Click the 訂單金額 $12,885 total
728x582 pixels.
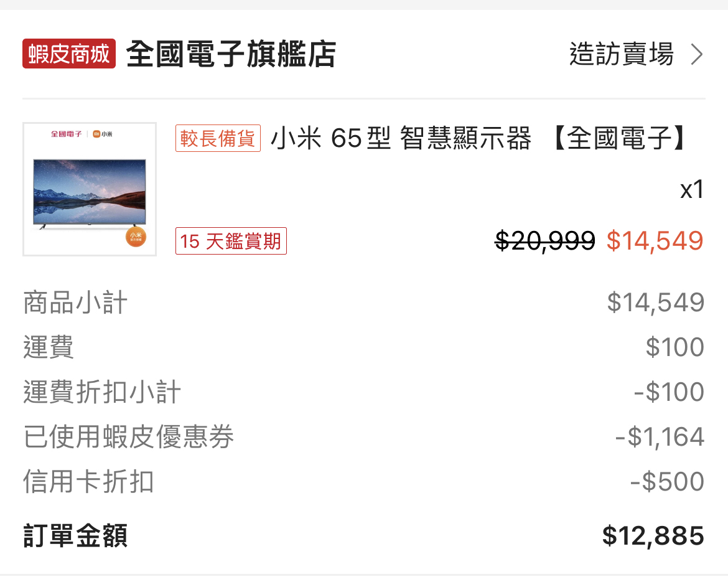point(653,535)
